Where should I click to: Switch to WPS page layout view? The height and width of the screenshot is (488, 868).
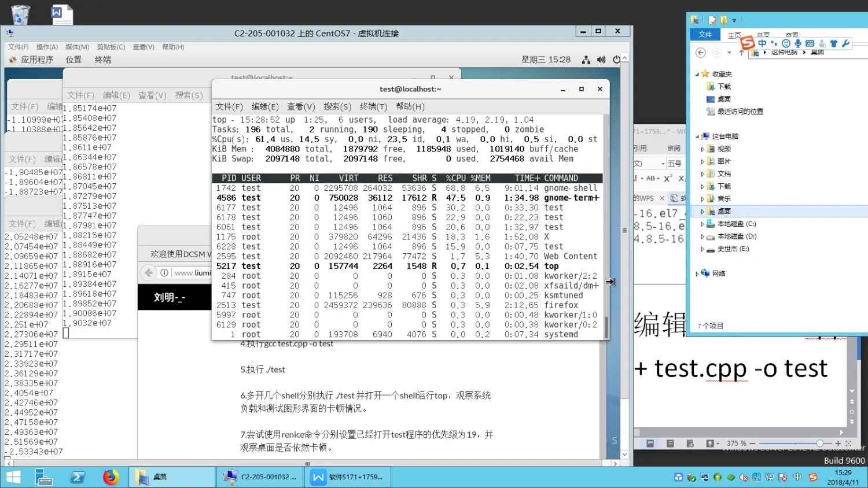650,443
